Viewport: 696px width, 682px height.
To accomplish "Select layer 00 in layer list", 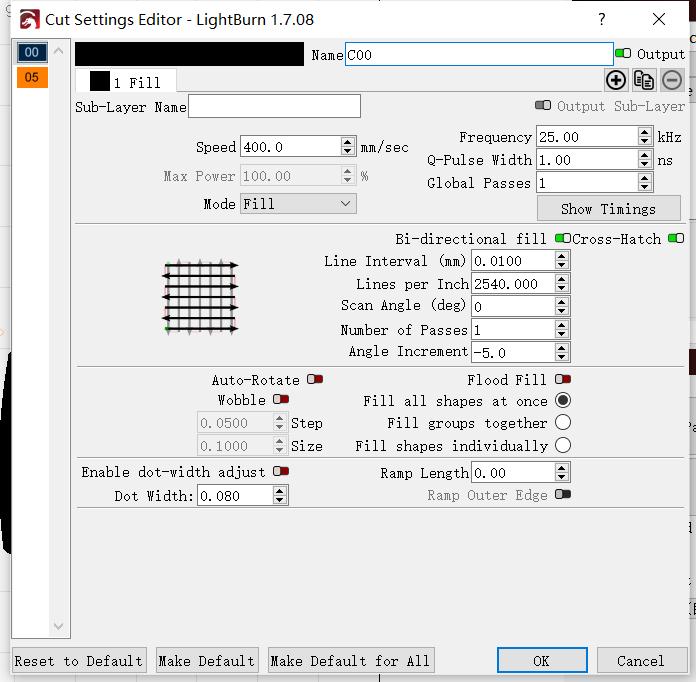I will point(32,52).
